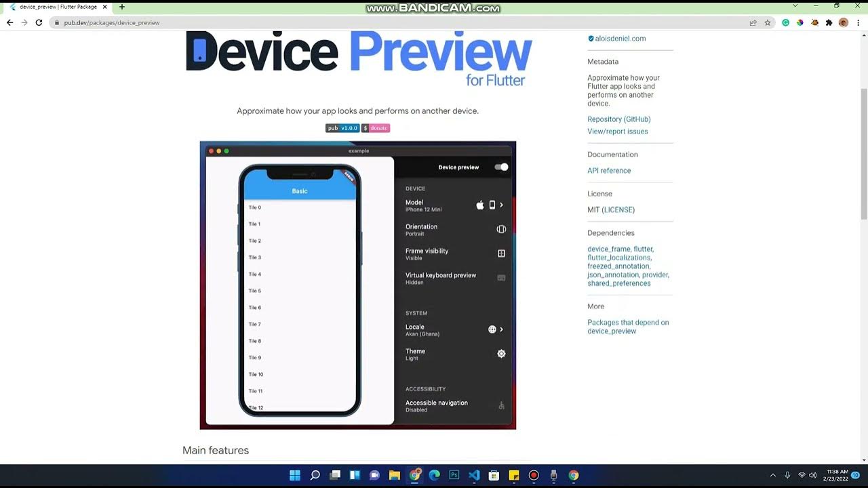Toggle the Orientation Portrait icon in image

501,229
